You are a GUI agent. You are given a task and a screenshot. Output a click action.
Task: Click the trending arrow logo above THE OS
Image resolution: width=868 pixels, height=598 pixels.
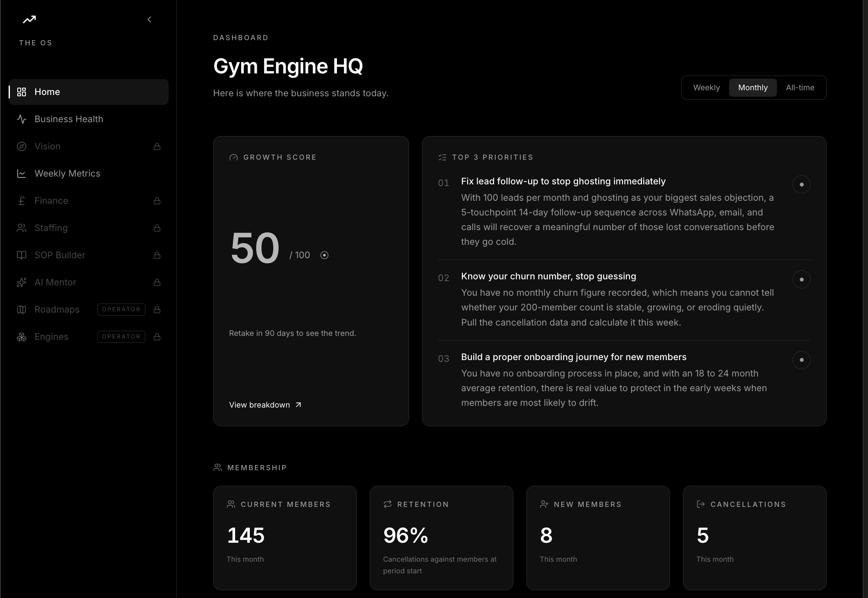(x=29, y=19)
